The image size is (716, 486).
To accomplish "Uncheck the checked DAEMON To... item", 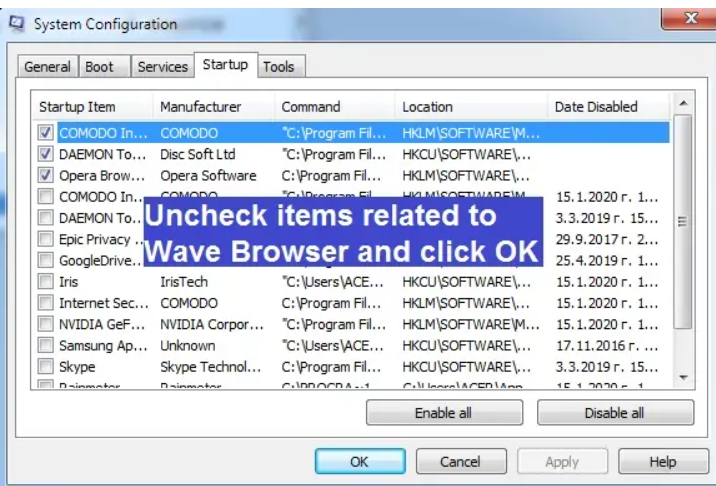I will click(x=45, y=154).
